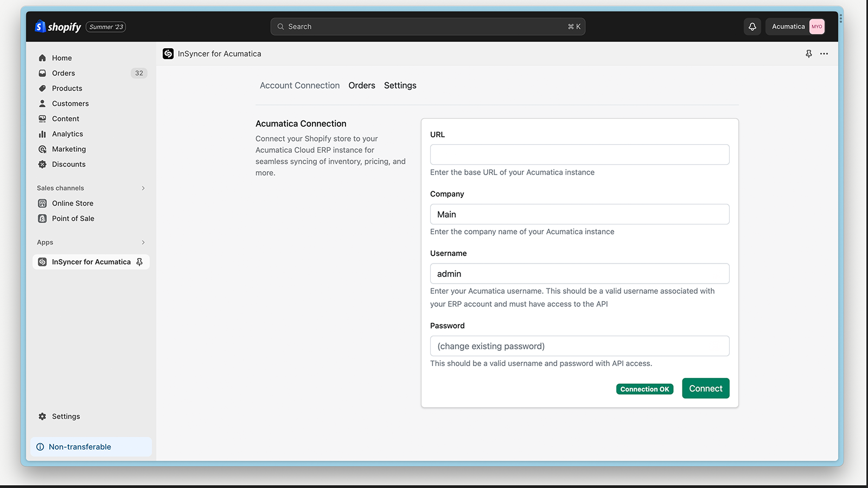
Task: Open Analytics in the sidebar
Action: (67, 134)
